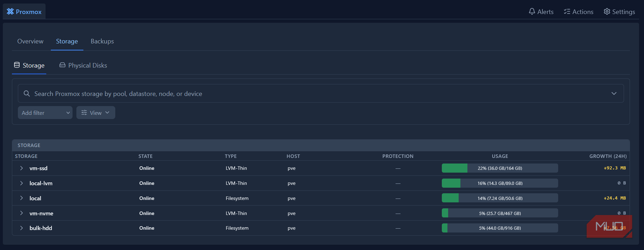Screen dimensions: 644x250
Task: Open the View options dropdown
Action: (x=96, y=113)
